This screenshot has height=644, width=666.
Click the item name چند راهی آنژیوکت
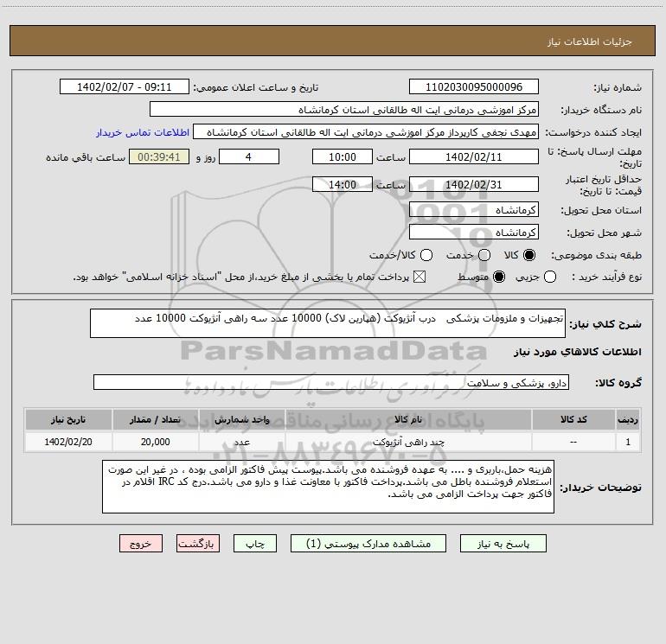click(x=408, y=442)
